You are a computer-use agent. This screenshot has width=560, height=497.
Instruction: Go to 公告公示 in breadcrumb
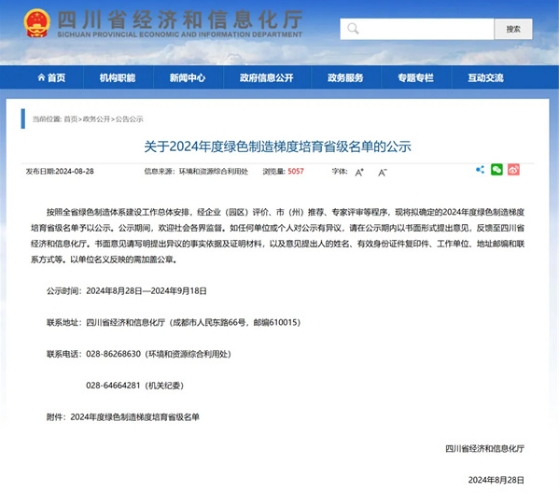click(129, 119)
